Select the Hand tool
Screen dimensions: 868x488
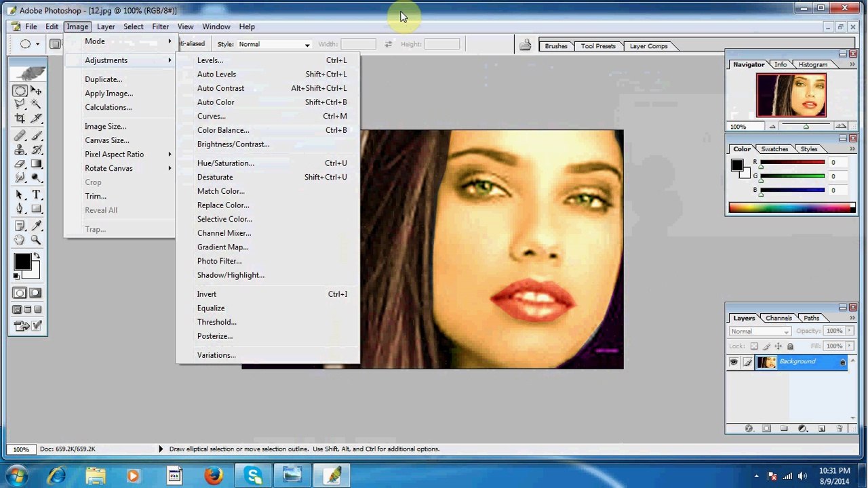pos(20,240)
